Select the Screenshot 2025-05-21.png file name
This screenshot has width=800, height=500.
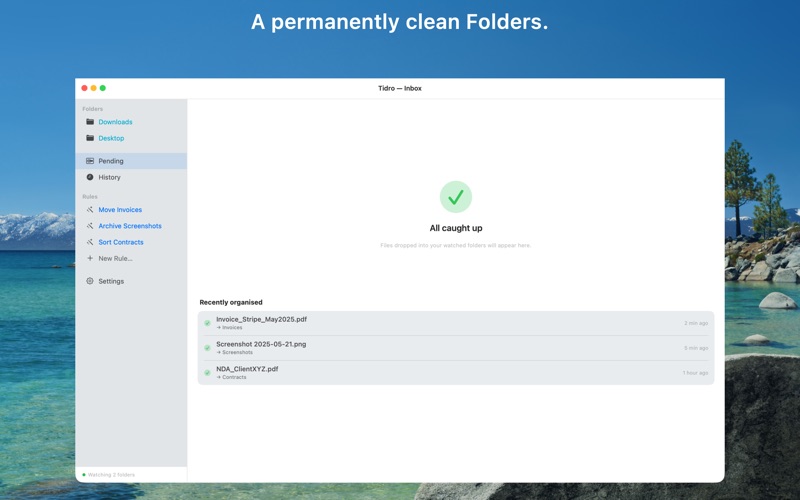261,344
